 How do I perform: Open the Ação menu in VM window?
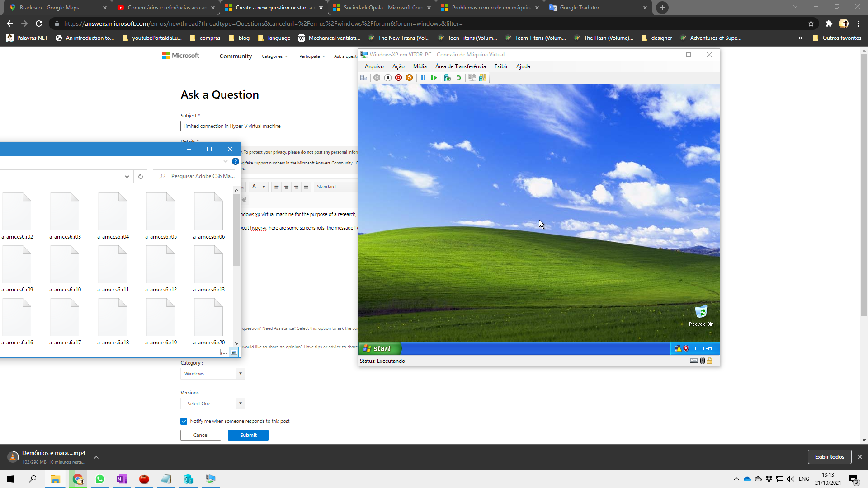click(398, 66)
